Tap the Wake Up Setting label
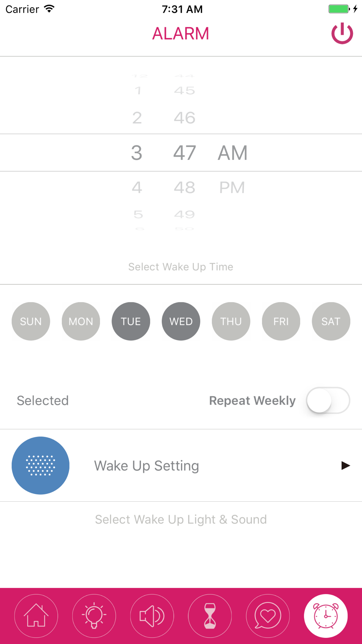The width and height of the screenshot is (362, 644). (147, 466)
